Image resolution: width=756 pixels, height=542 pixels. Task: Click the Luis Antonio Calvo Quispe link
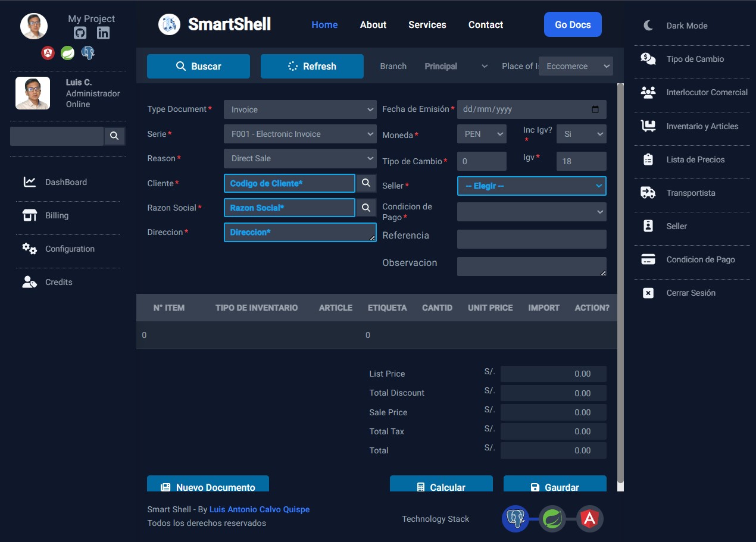[259, 509]
